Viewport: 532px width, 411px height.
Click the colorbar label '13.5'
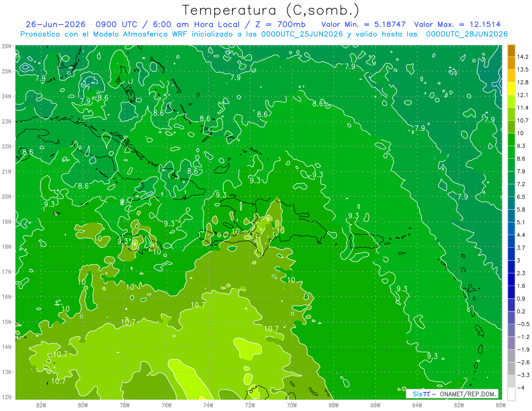click(524, 70)
